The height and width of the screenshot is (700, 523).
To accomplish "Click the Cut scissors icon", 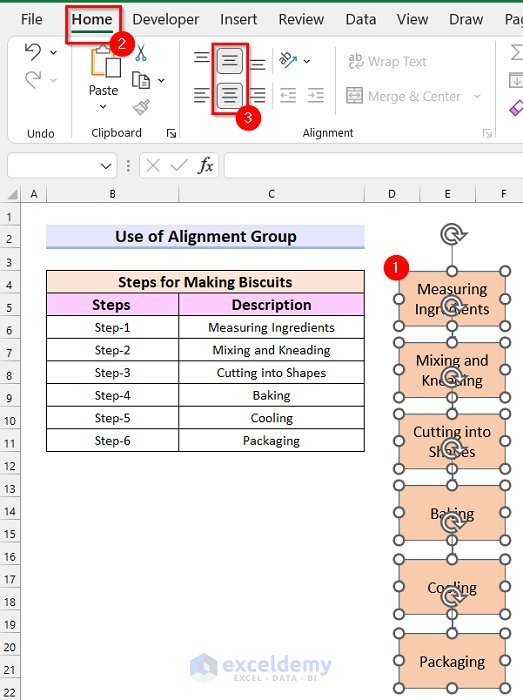I will click(141, 53).
